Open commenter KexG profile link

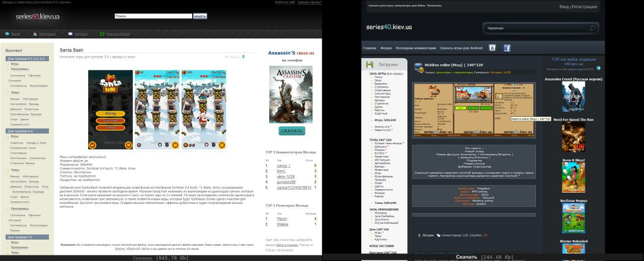coord(281,171)
